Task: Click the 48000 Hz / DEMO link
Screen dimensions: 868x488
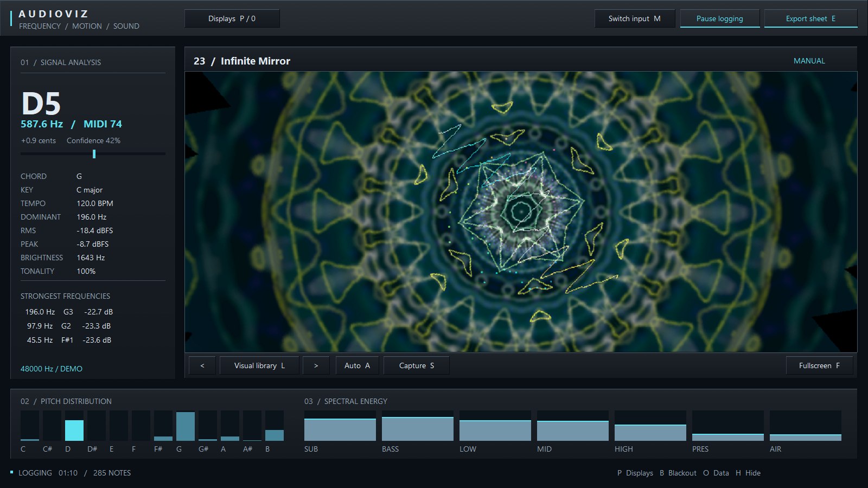Action: (x=52, y=369)
